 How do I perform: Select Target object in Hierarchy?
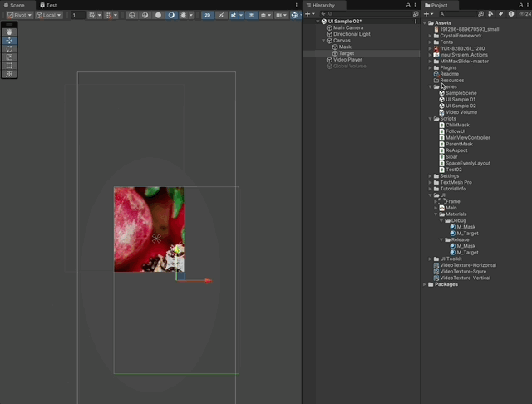point(347,53)
